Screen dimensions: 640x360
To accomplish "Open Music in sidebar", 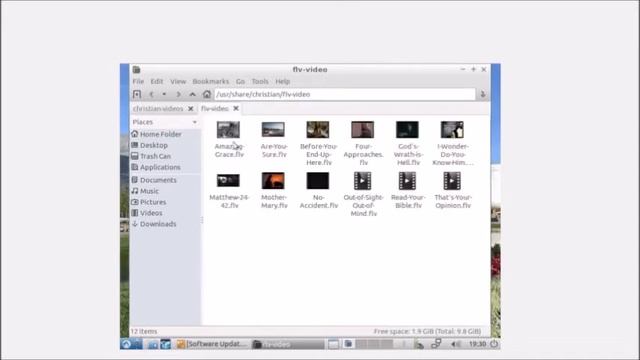I will [x=145, y=191].
